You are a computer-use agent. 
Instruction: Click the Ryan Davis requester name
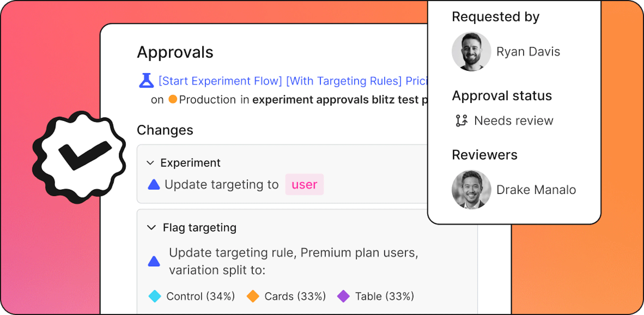(528, 52)
